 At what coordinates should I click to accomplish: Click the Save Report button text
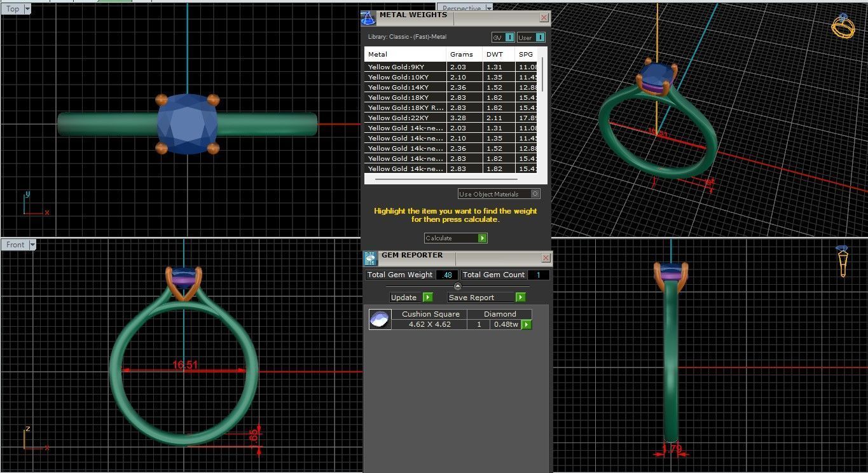pyautogui.click(x=472, y=297)
